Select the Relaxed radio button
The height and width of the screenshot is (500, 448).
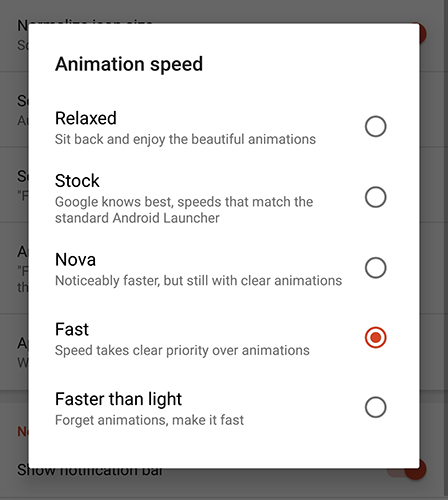[375, 126]
